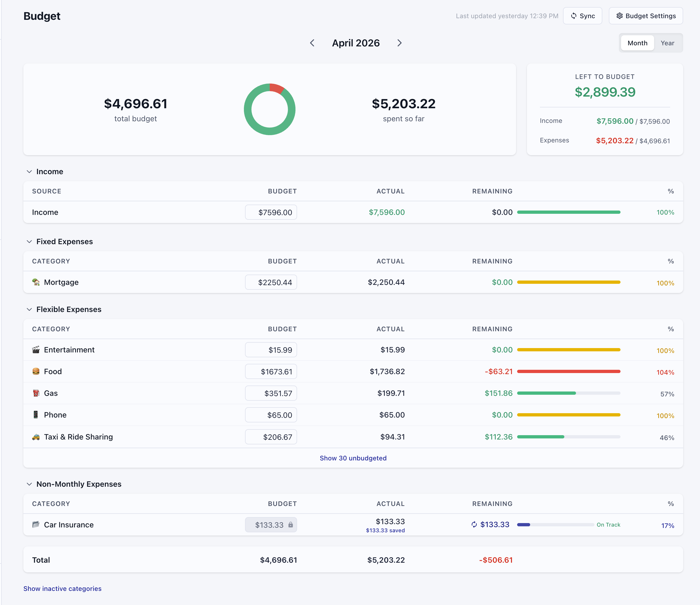Edit the Entertainment budget field
Image resolution: width=700 pixels, height=605 pixels.
(x=271, y=350)
